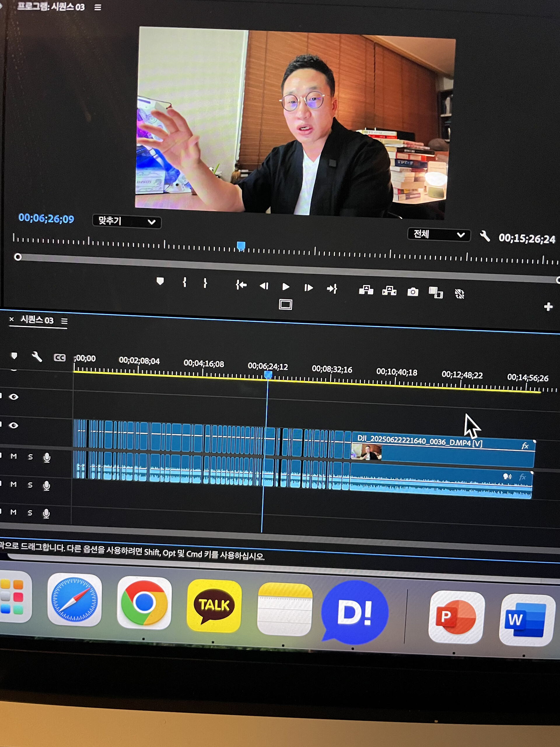Go to Out point

point(332,288)
